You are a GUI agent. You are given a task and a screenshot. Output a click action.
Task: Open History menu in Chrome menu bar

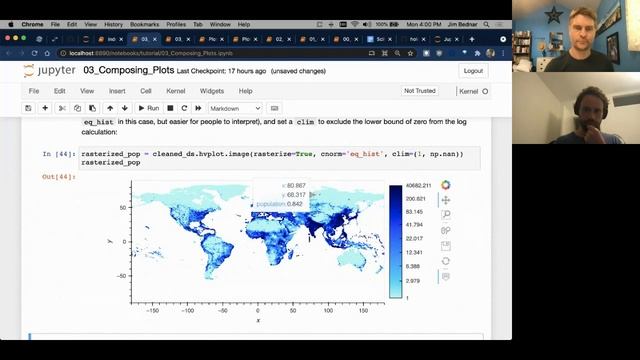click(x=113, y=24)
